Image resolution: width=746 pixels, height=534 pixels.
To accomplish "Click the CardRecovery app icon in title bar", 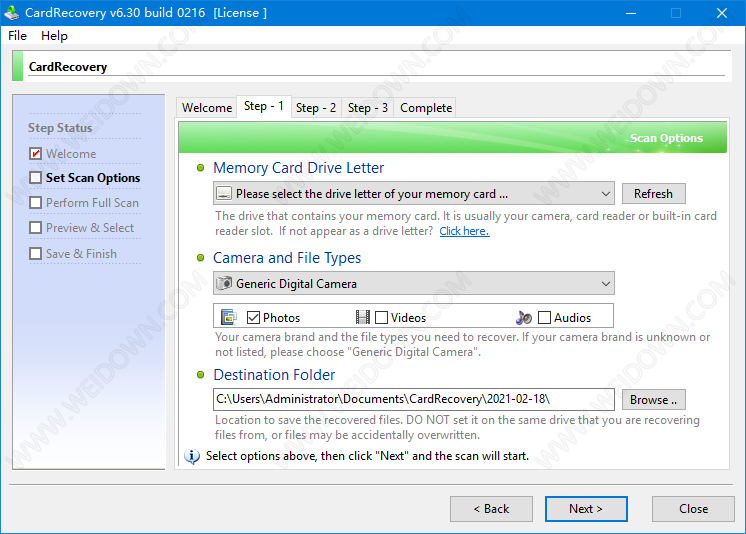I will pyautogui.click(x=11, y=12).
